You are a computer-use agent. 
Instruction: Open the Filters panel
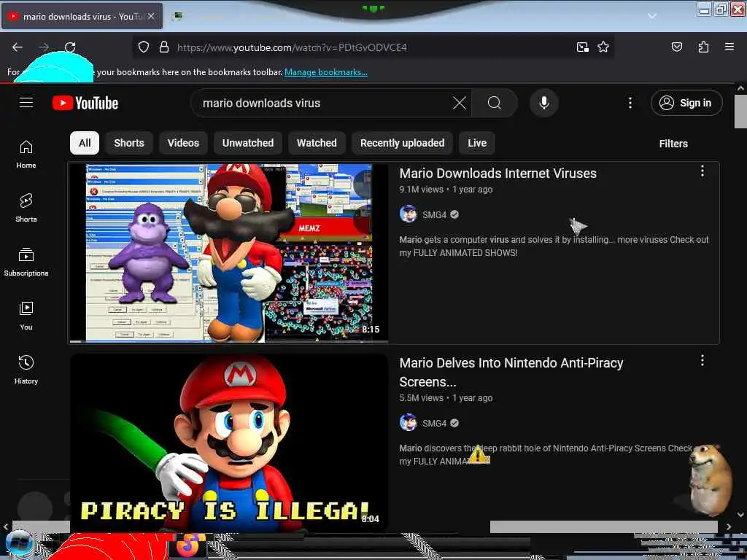(673, 144)
